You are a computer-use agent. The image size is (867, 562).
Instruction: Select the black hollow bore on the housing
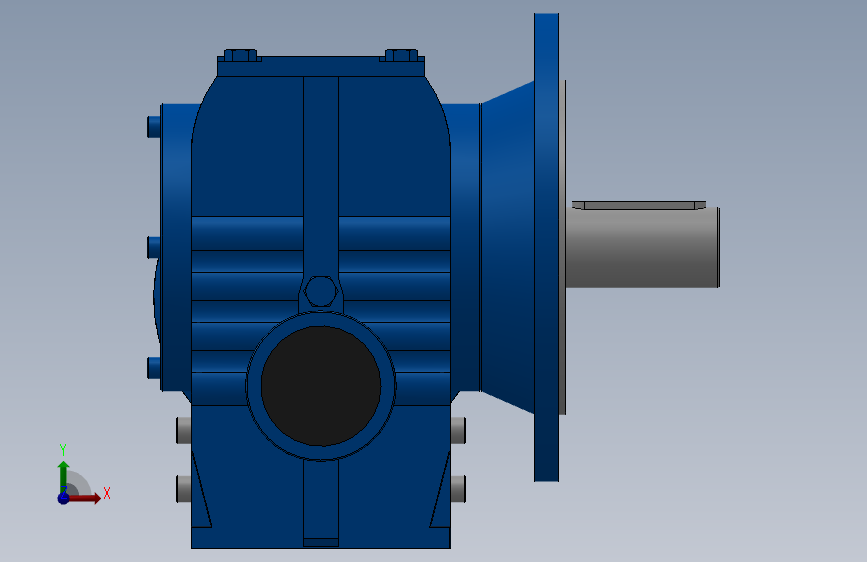pos(321,386)
